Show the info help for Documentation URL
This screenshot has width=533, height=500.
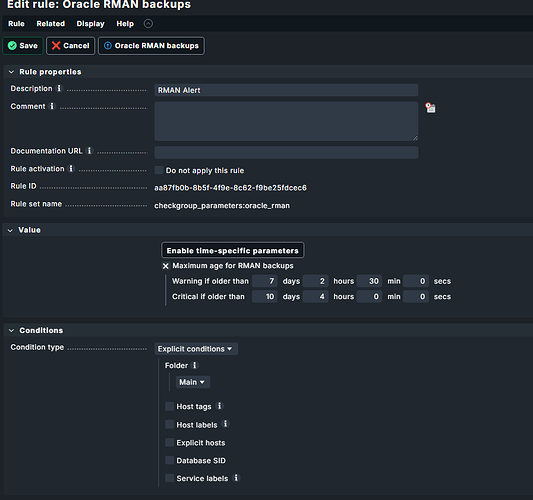coord(89,151)
